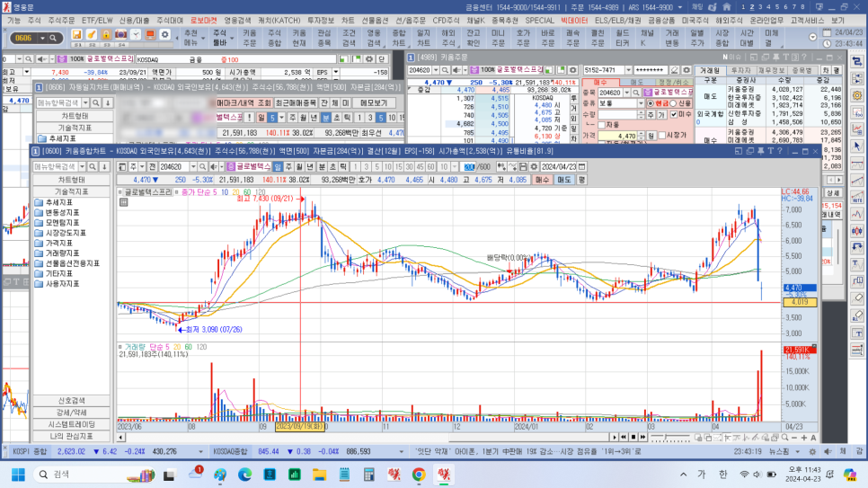Click 관심종목 toolbar button
The height and width of the screenshot is (488, 868).
(323, 38)
